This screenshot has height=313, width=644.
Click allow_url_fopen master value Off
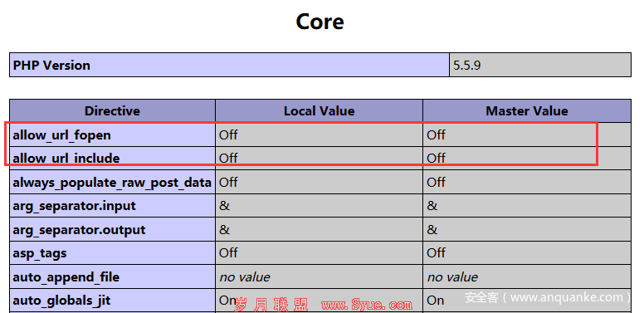(x=436, y=134)
